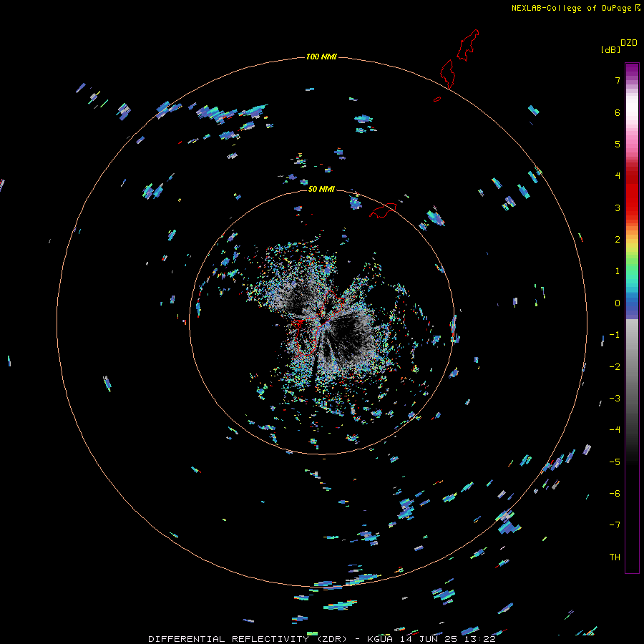Click the small red island outline on 50 NMI ring

[x=384, y=210]
